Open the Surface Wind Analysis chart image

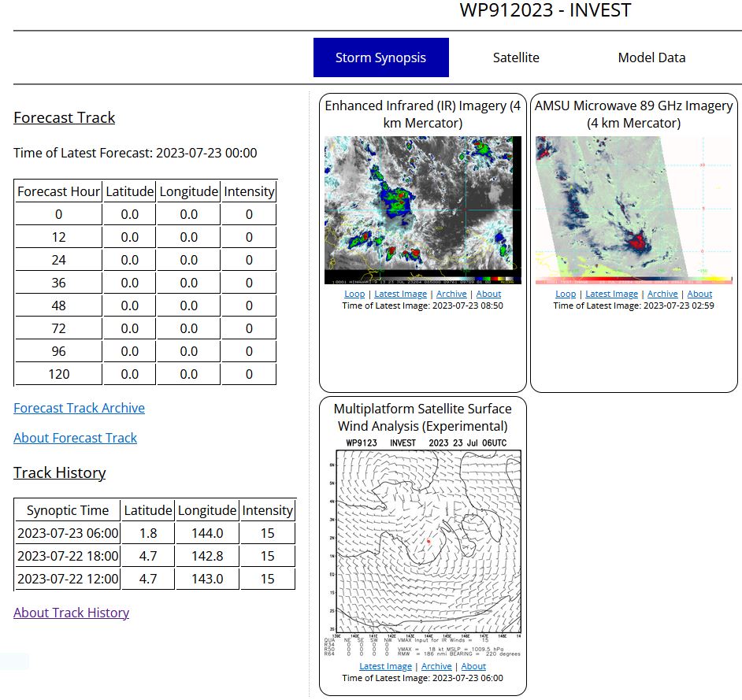422,548
